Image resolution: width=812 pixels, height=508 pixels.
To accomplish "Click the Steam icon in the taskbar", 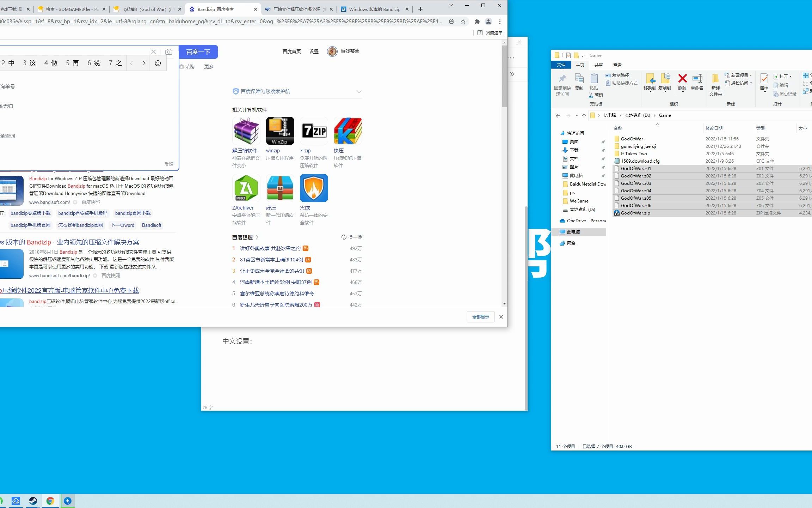I will pos(33,501).
